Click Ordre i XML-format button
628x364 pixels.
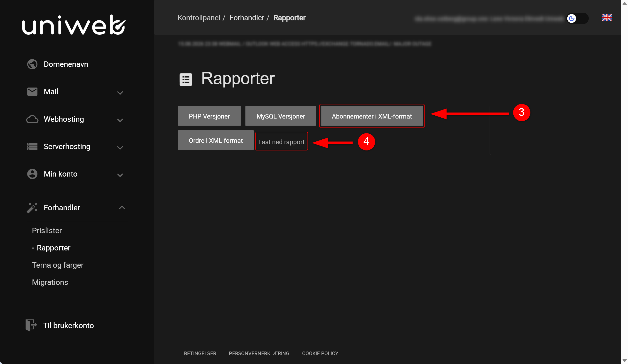coord(216,141)
